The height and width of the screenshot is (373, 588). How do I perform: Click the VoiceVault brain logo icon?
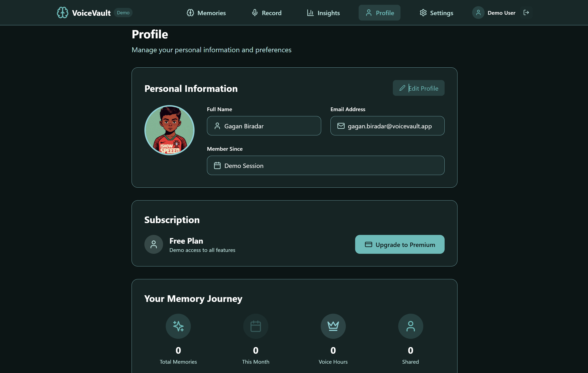click(x=63, y=12)
